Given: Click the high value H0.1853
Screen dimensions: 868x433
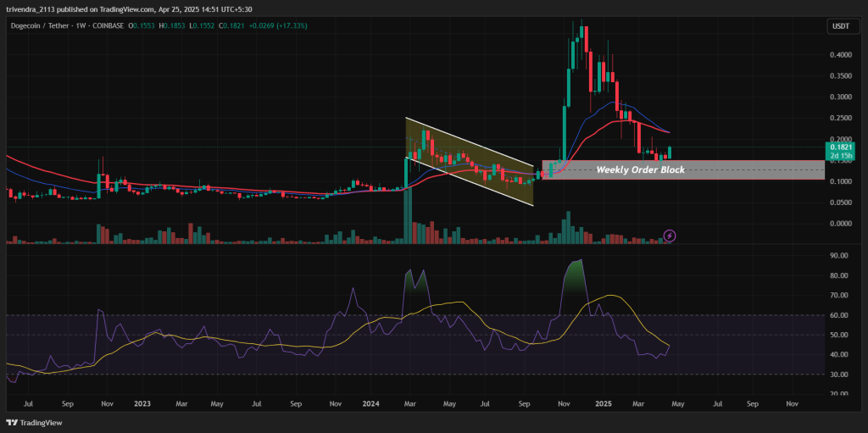Looking at the screenshot, I should [170, 26].
